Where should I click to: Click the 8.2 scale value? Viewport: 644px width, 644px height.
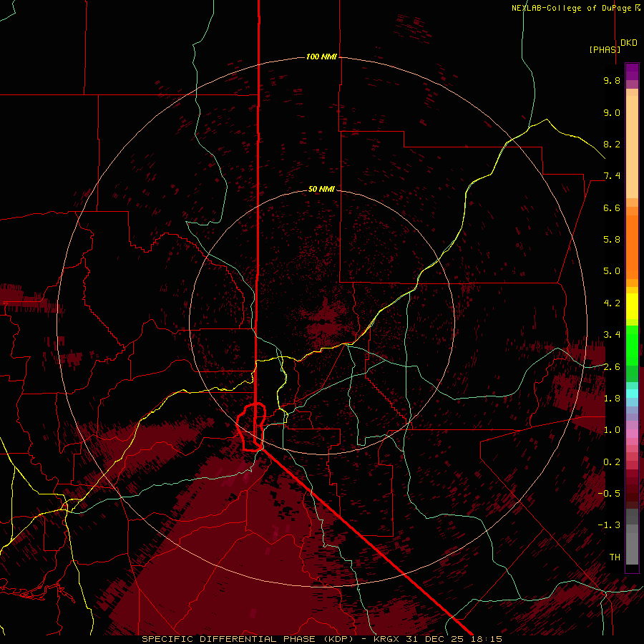[x=612, y=144]
